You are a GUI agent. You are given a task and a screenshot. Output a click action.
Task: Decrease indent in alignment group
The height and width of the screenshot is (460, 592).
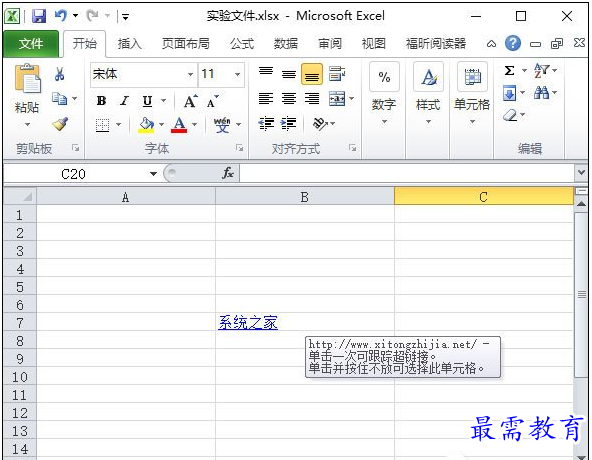(x=266, y=123)
